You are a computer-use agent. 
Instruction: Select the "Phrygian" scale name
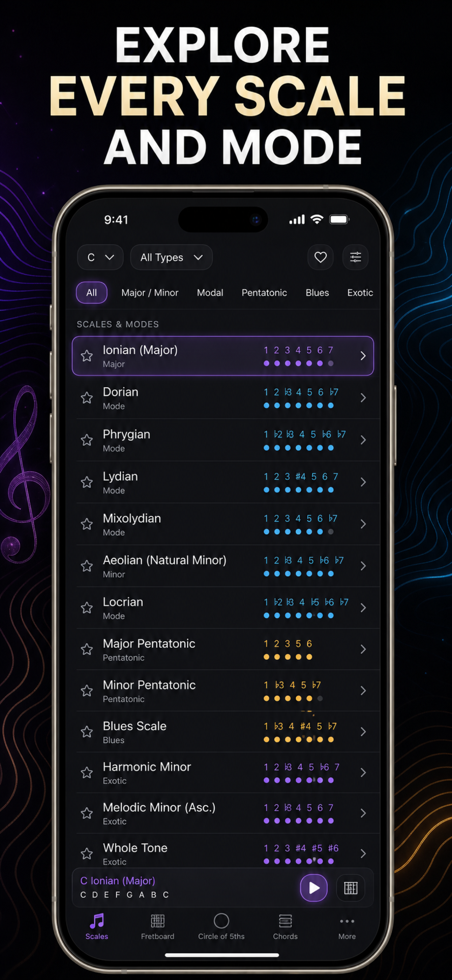coord(126,435)
